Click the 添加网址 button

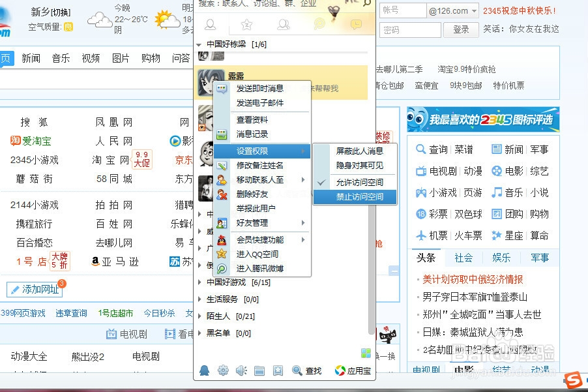pyautogui.click(x=35, y=289)
